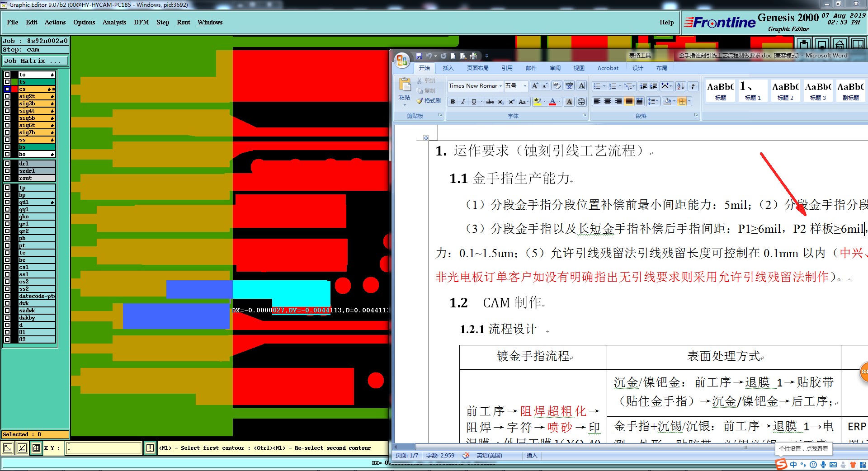Click the Job Matrix button
The height and width of the screenshot is (471, 868).
click(x=35, y=61)
